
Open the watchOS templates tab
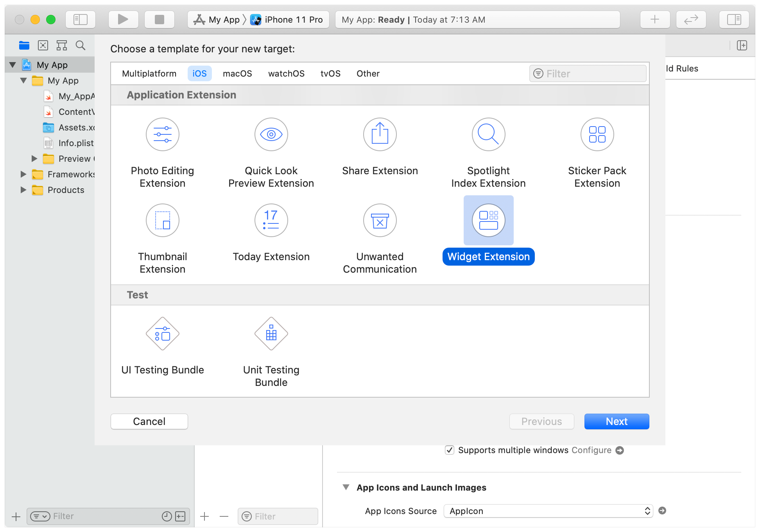tap(286, 73)
